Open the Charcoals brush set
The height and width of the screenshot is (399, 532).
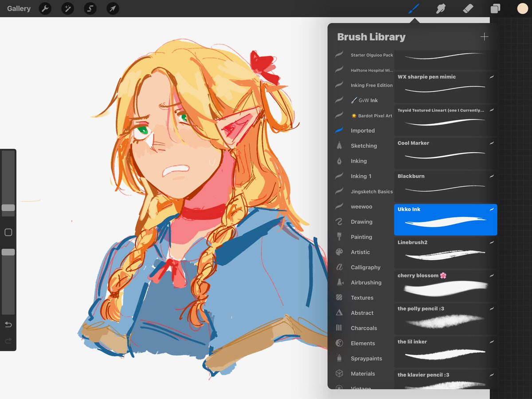click(364, 328)
